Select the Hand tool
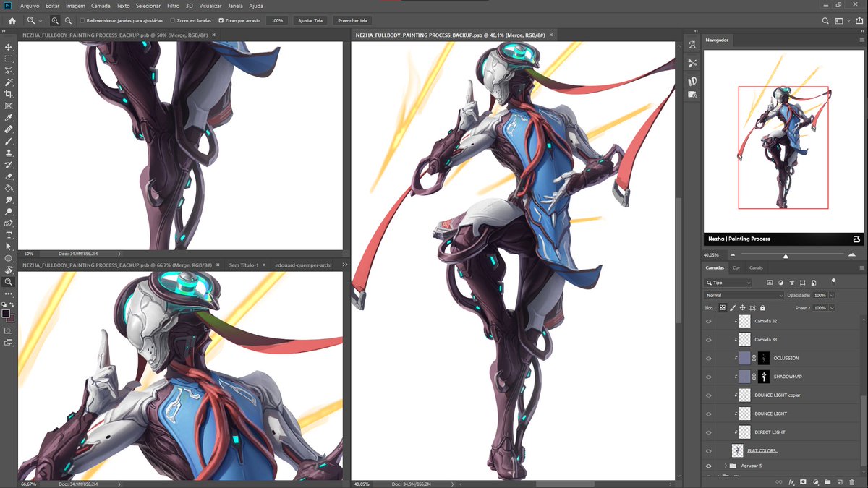This screenshot has height=488, width=868. tap(9, 270)
